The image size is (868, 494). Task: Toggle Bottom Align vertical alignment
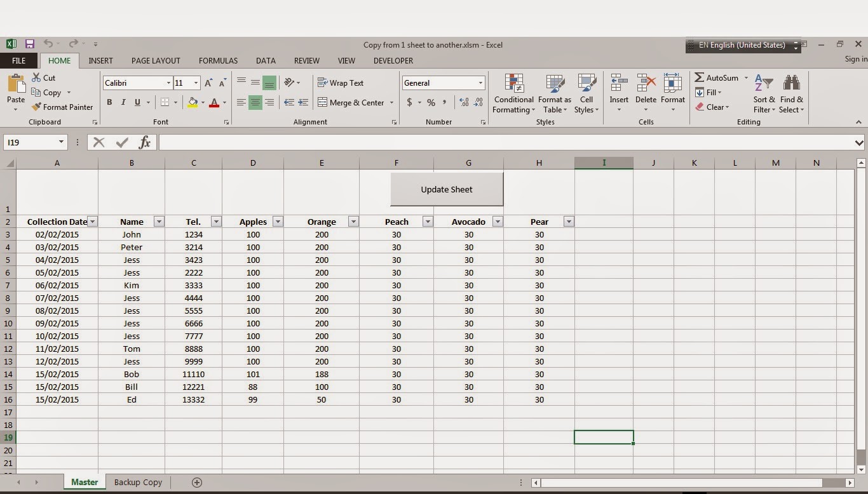click(x=269, y=83)
